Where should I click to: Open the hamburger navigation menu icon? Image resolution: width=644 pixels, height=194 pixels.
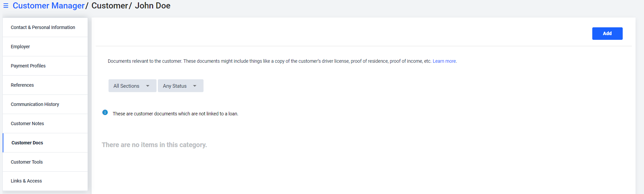click(6, 6)
